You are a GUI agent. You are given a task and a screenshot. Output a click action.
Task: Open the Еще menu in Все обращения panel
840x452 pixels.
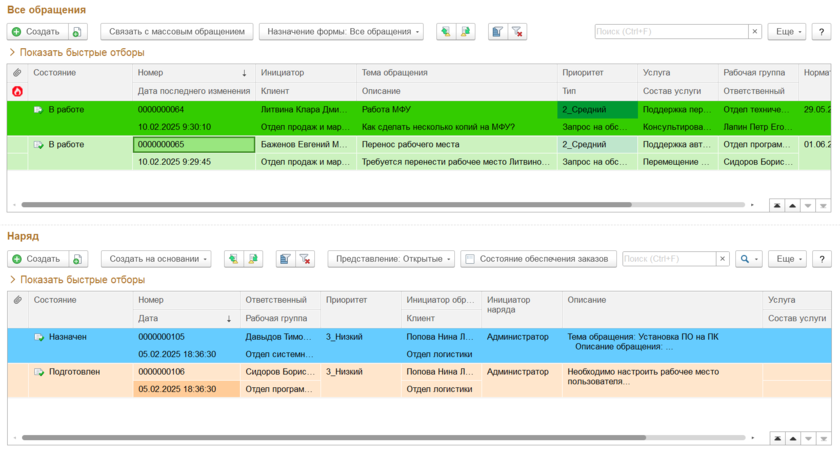click(786, 32)
